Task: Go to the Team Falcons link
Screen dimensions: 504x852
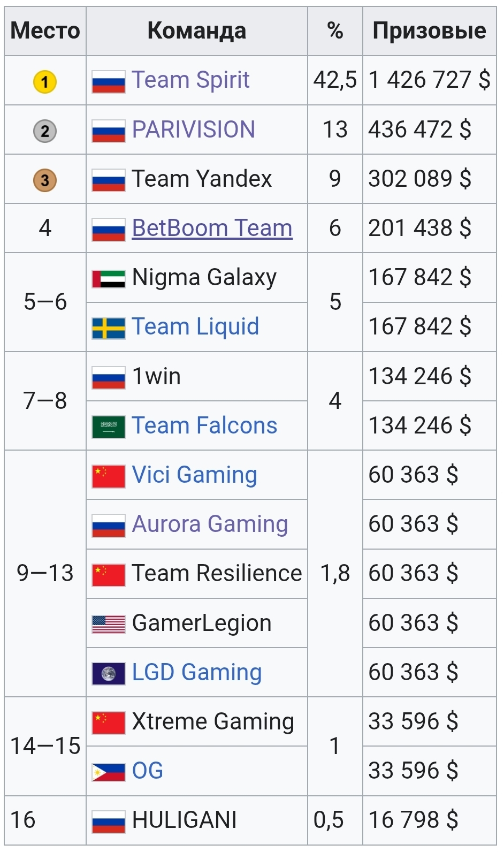Action: (x=204, y=425)
